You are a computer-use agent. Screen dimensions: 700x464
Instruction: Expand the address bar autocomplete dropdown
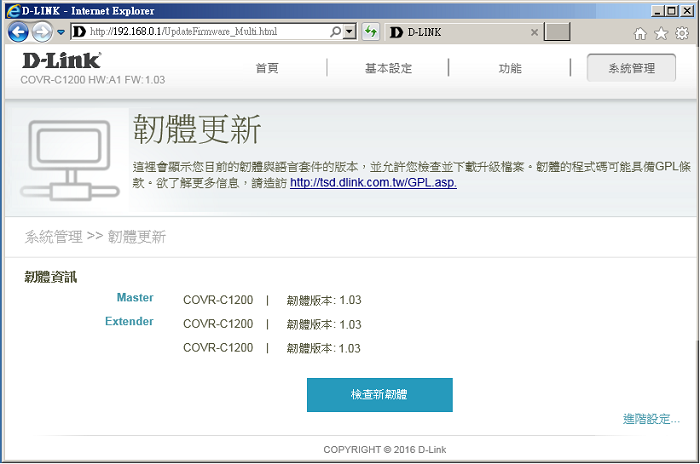[x=348, y=32]
